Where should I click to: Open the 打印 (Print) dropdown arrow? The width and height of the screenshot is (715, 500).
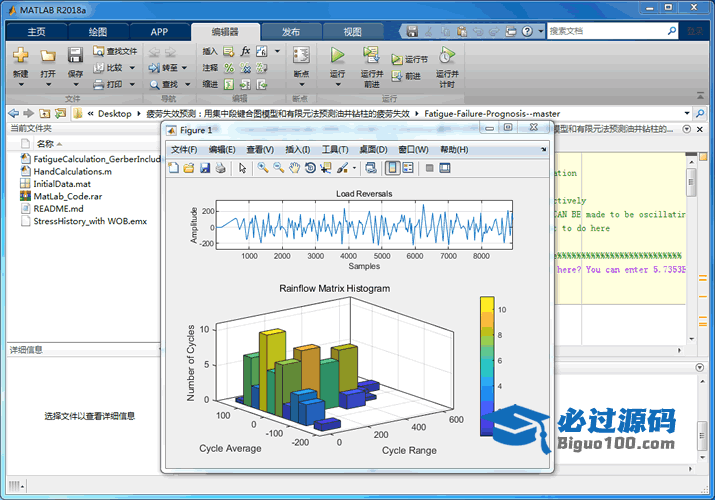[132, 84]
